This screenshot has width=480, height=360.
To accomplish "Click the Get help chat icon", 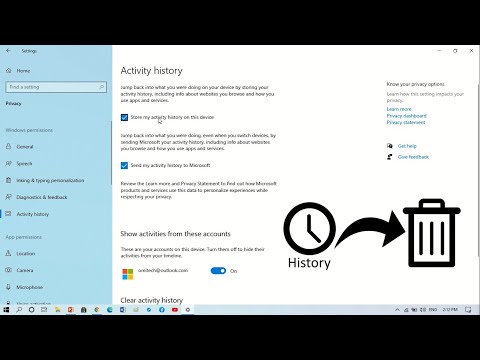I will (390, 146).
